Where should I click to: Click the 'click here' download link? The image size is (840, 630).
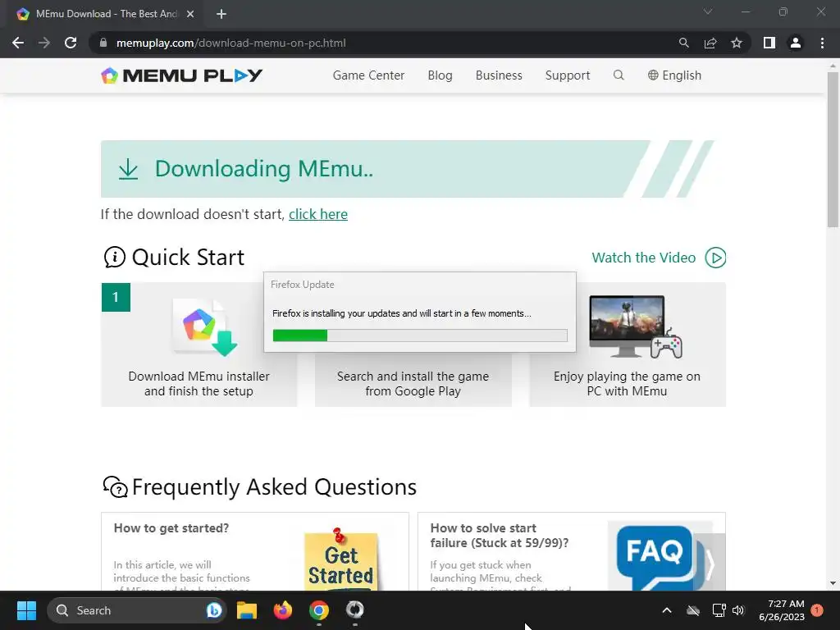[x=318, y=214]
